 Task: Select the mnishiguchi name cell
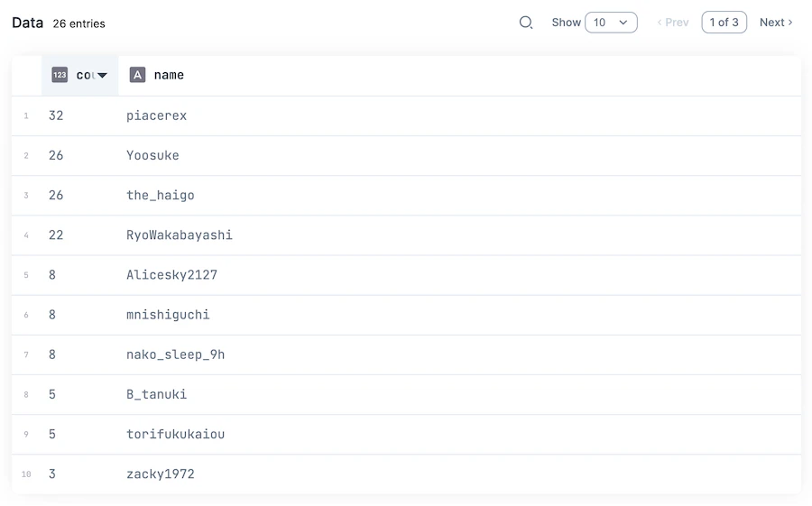coord(168,315)
